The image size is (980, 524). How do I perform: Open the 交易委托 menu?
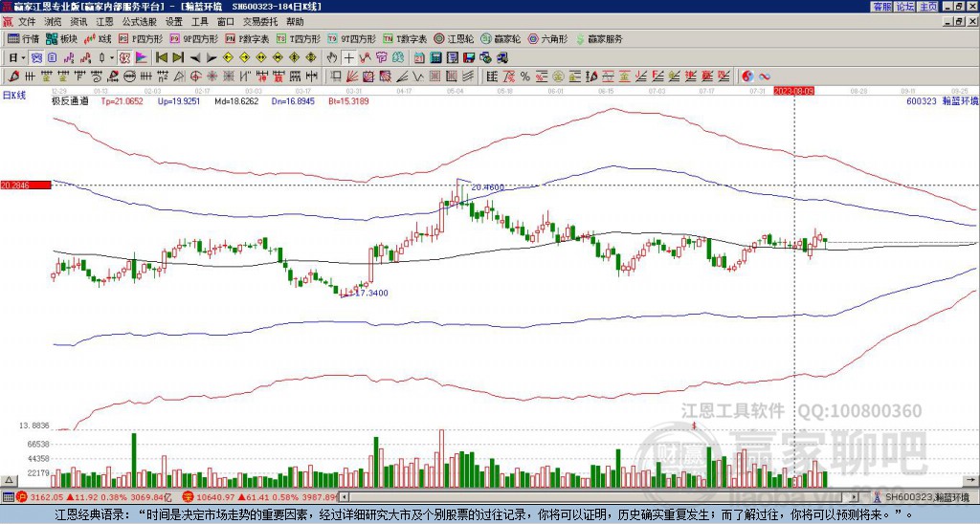click(x=260, y=22)
